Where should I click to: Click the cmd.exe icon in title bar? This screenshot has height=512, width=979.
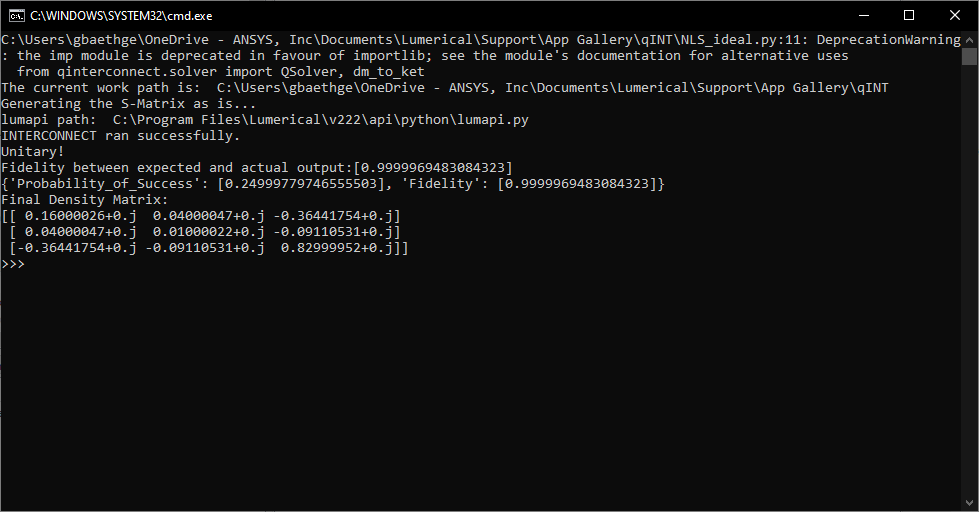[17, 16]
